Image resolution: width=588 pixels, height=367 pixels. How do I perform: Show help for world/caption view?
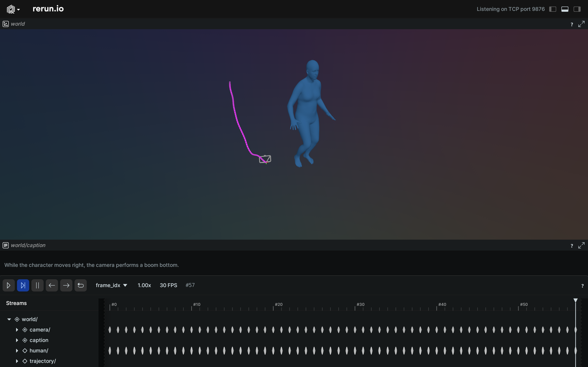point(571,246)
